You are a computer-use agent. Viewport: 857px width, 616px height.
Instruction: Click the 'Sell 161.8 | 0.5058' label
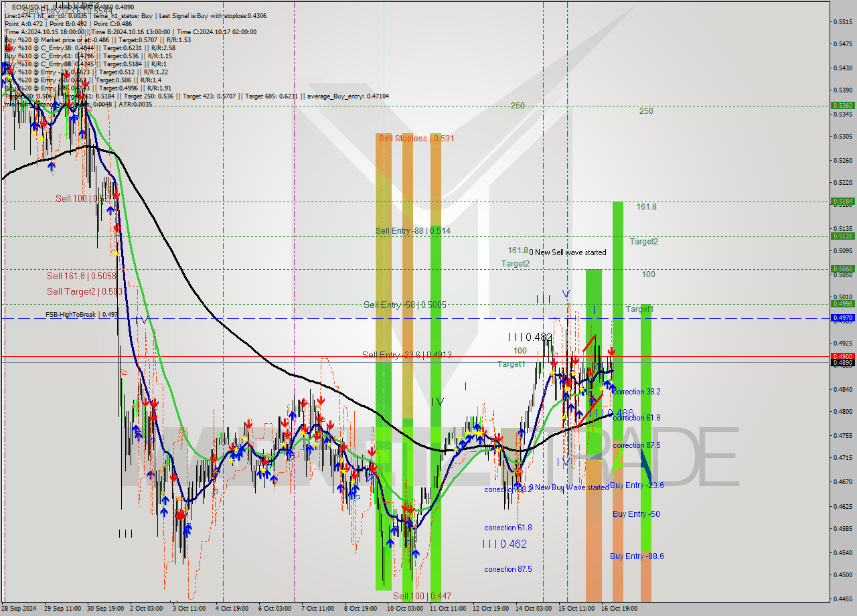tap(82, 276)
